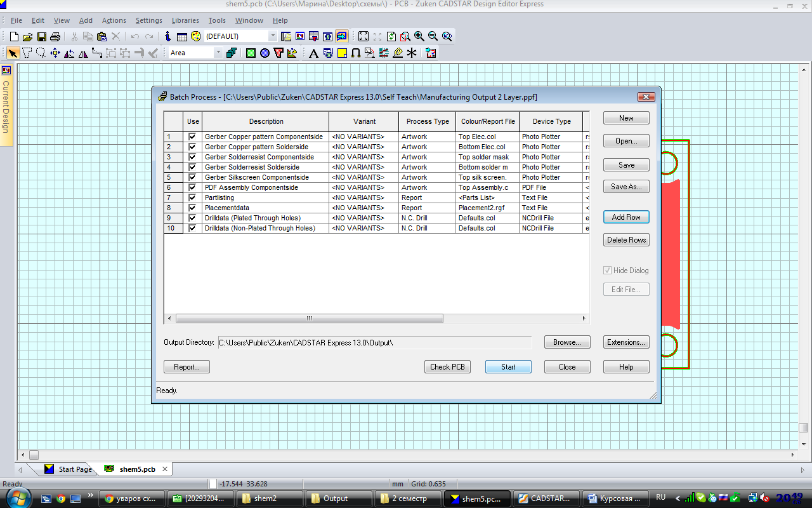Toggle Use checkbox for PDF Assembly Componentside
Image resolution: width=812 pixels, height=508 pixels.
(192, 187)
